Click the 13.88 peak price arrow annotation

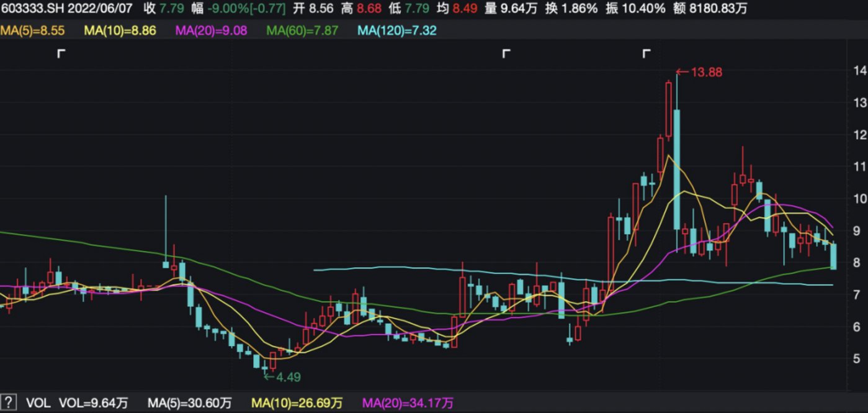700,73
